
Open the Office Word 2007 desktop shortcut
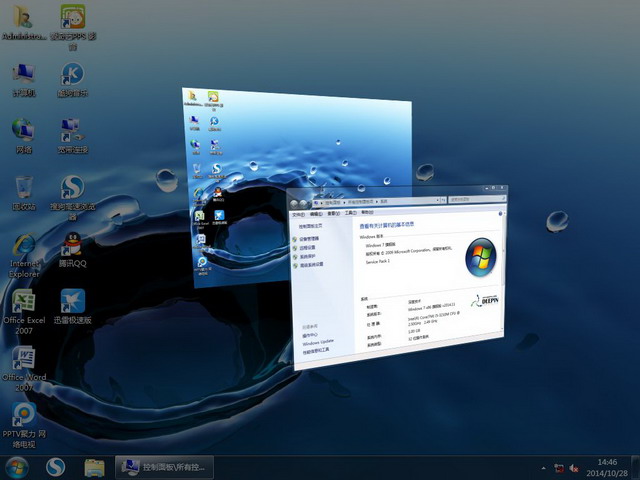(24, 369)
